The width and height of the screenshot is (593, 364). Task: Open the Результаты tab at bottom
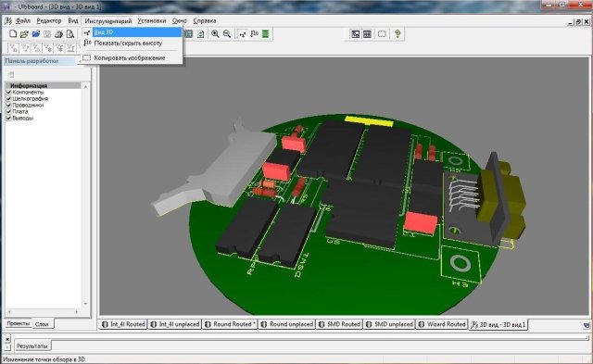32,345
